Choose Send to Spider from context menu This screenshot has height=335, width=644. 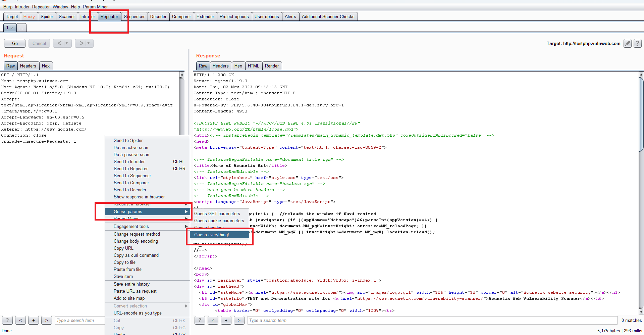click(x=148, y=140)
